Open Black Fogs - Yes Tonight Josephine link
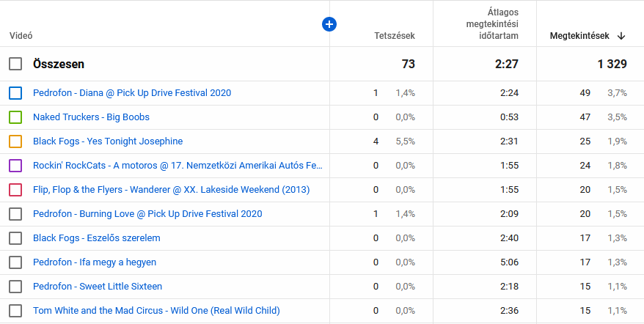This screenshot has width=644, height=324. tap(108, 141)
